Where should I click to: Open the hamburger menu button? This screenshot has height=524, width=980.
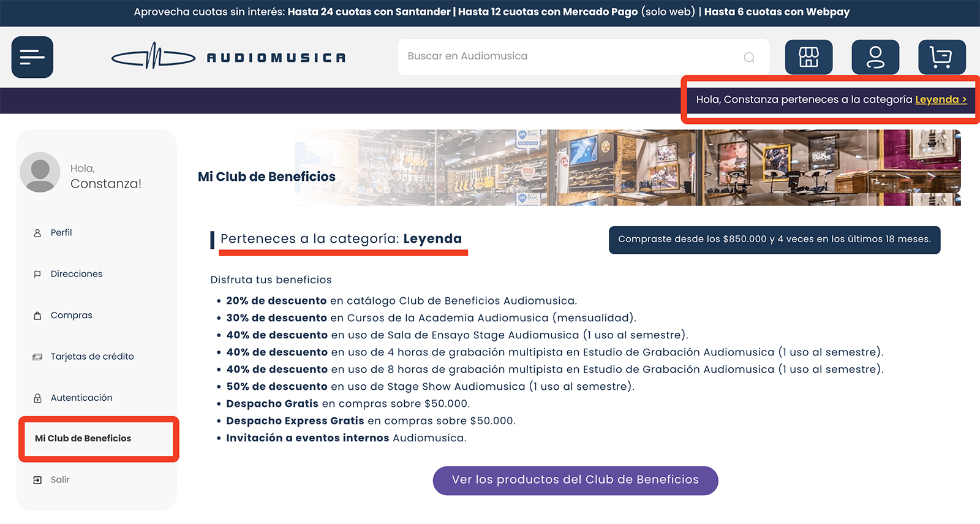pos(32,57)
